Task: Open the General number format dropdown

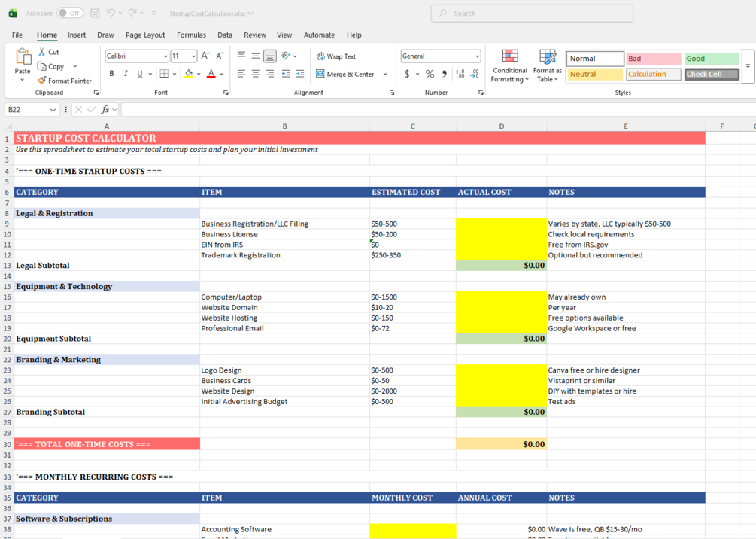Action: point(478,56)
